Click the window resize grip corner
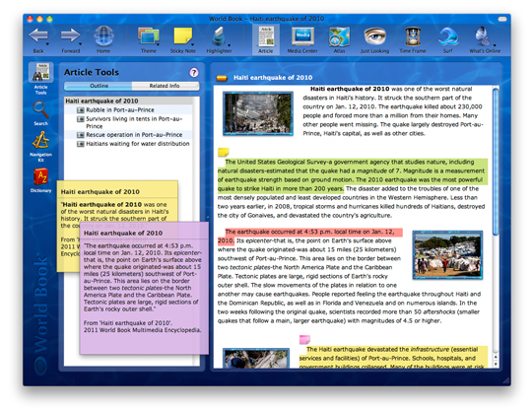Image resolution: width=532 pixels, height=409 pixels. pyautogui.click(x=506, y=380)
